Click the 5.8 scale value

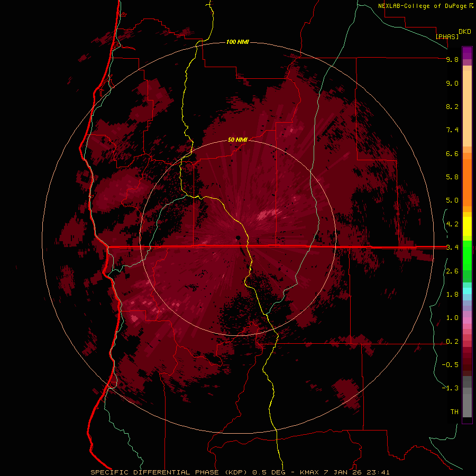tap(452, 177)
